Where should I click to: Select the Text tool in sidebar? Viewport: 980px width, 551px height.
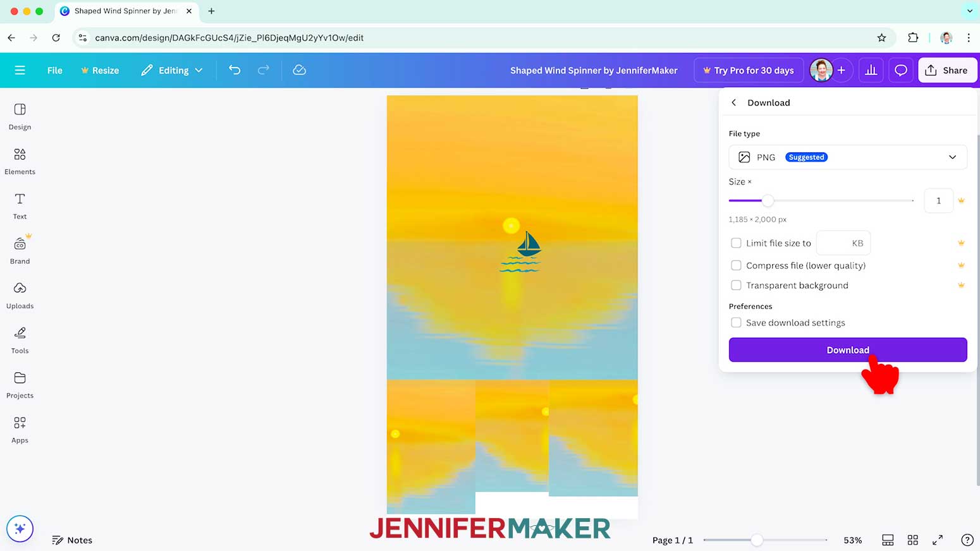click(20, 207)
